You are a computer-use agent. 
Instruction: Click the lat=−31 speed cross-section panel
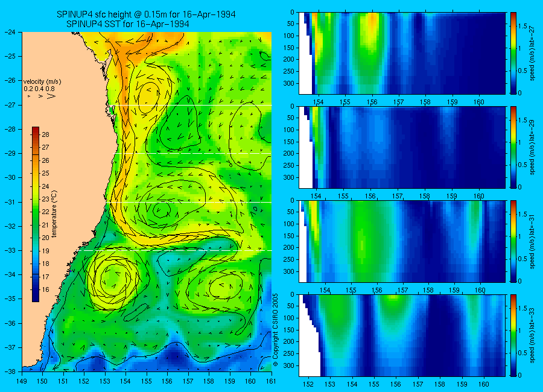tap(402, 241)
